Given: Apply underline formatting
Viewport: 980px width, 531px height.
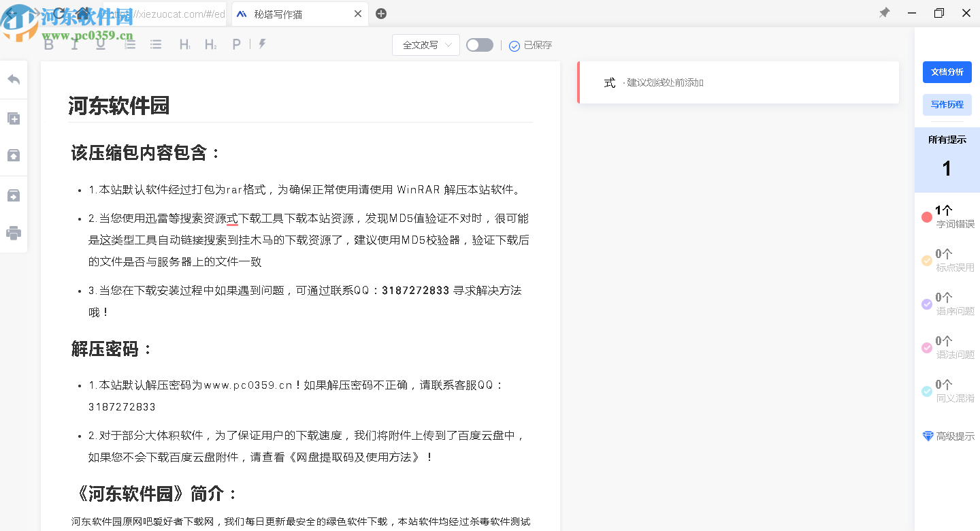Looking at the screenshot, I should click(x=101, y=44).
